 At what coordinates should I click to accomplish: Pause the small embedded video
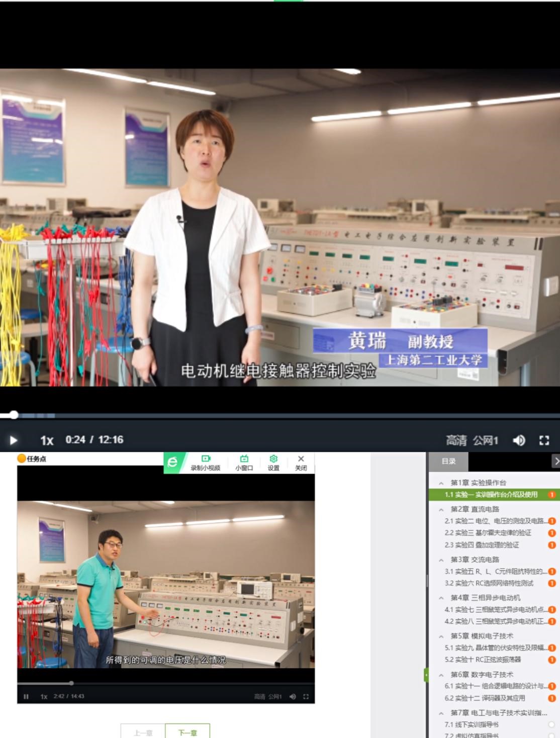26,696
